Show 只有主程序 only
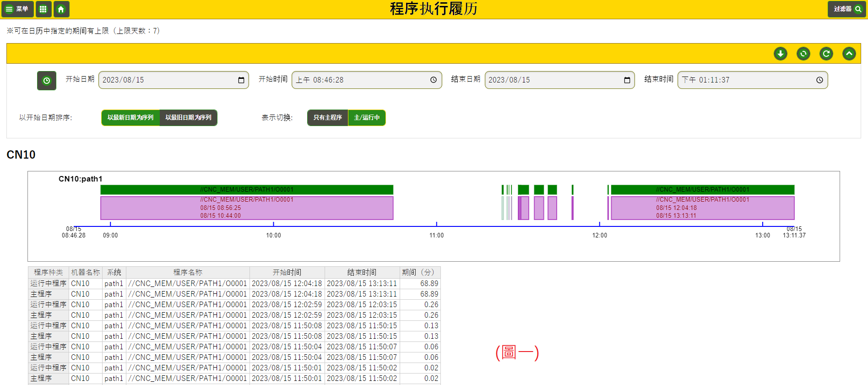 pos(328,118)
